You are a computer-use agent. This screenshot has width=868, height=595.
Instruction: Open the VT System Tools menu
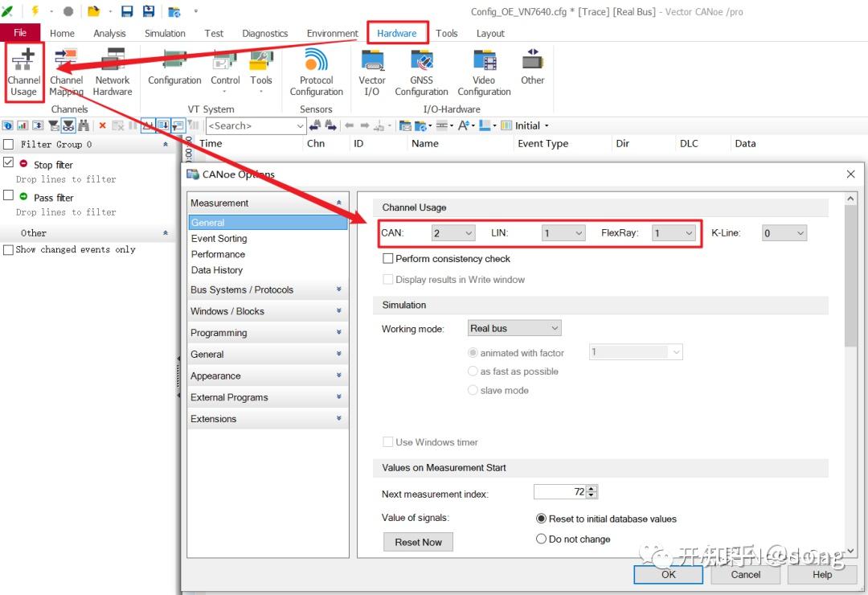pos(260,71)
